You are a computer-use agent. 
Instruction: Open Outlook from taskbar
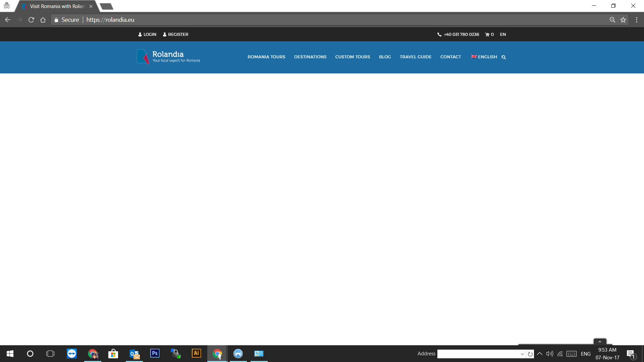pos(134,354)
